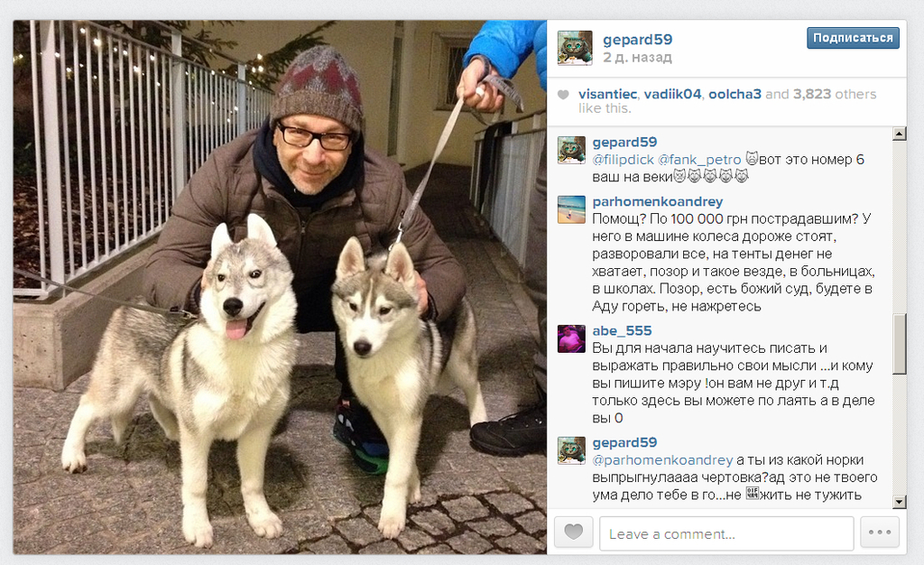Open oolcha3's profile from likes
The height and width of the screenshot is (565, 924).
(735, 94)
